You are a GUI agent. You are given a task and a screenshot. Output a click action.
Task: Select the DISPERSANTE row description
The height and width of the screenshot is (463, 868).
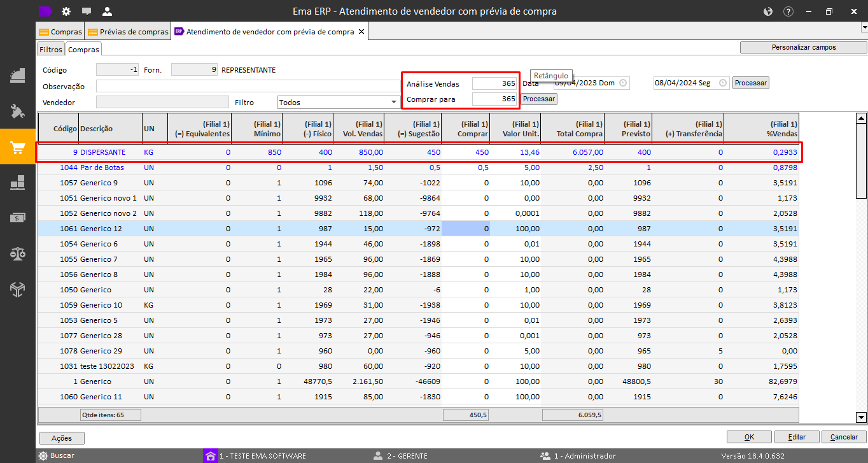[x=103, y=153]
